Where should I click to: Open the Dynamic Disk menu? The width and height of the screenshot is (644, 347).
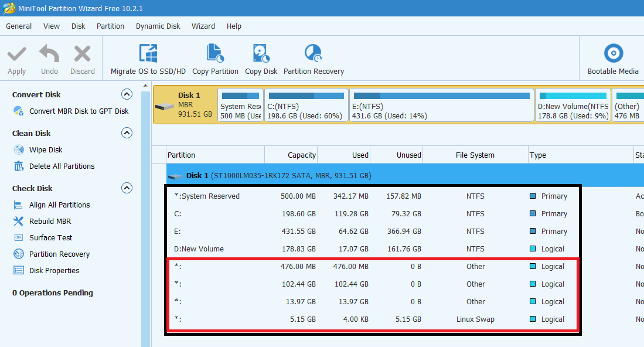click(x=158, y=26)
